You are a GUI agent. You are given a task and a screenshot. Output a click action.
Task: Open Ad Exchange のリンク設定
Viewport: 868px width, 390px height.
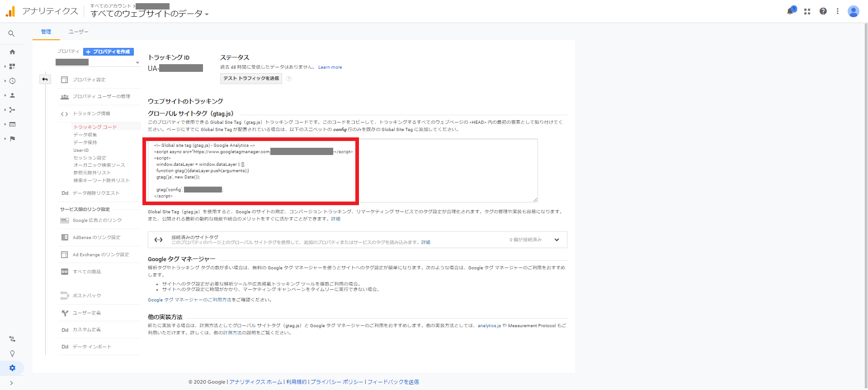(101, 255)
